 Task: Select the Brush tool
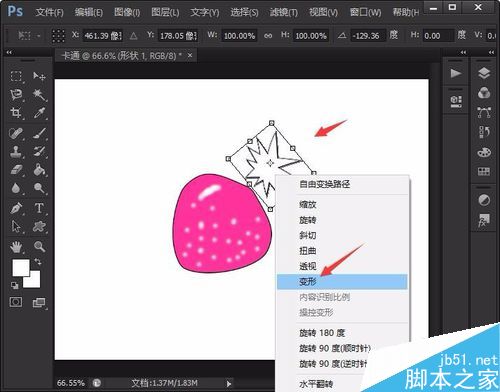[x=39, y=133]
